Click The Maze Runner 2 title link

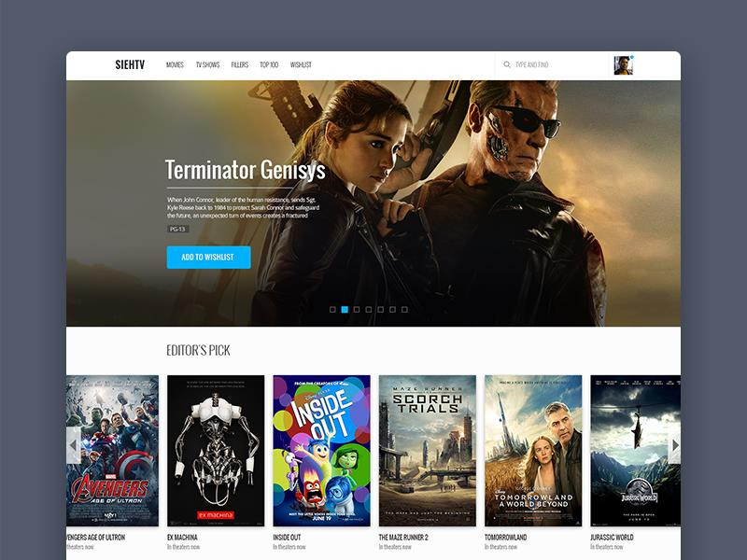(403, 538)
